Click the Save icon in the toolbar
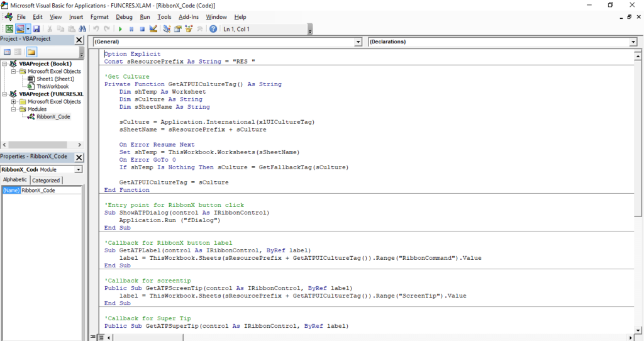 (x=36, y=29)
